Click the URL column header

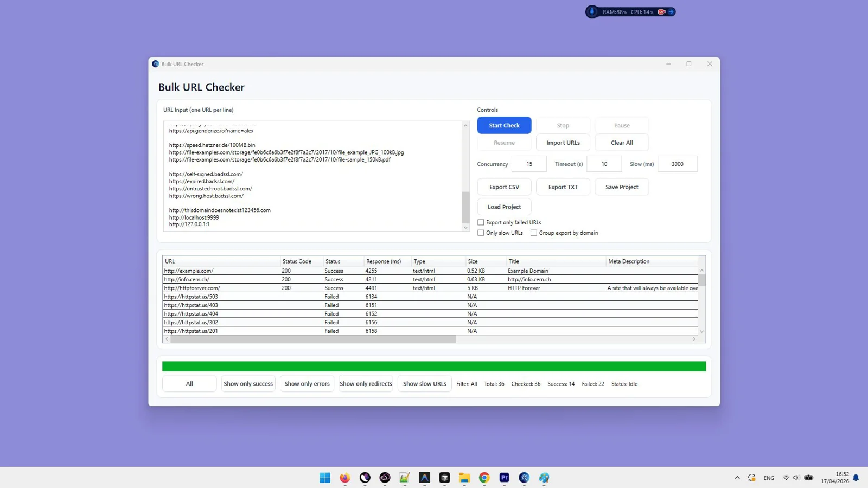(221, 261)
